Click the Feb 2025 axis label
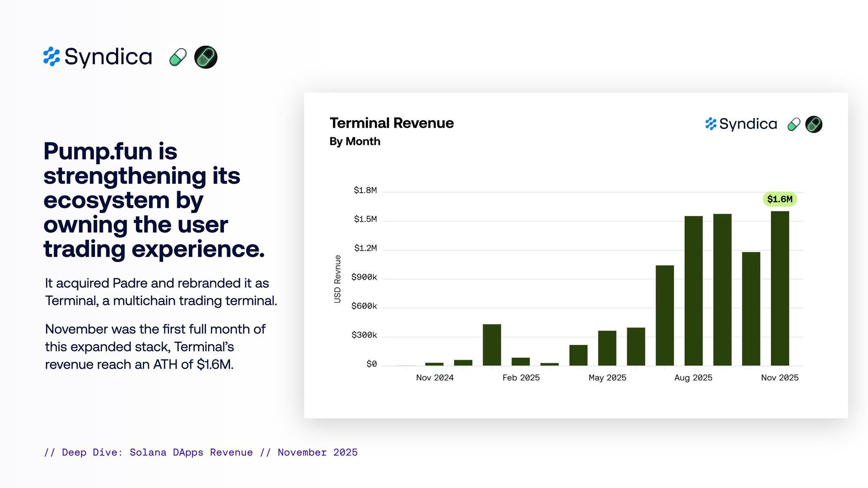 [x=521, y=378]
